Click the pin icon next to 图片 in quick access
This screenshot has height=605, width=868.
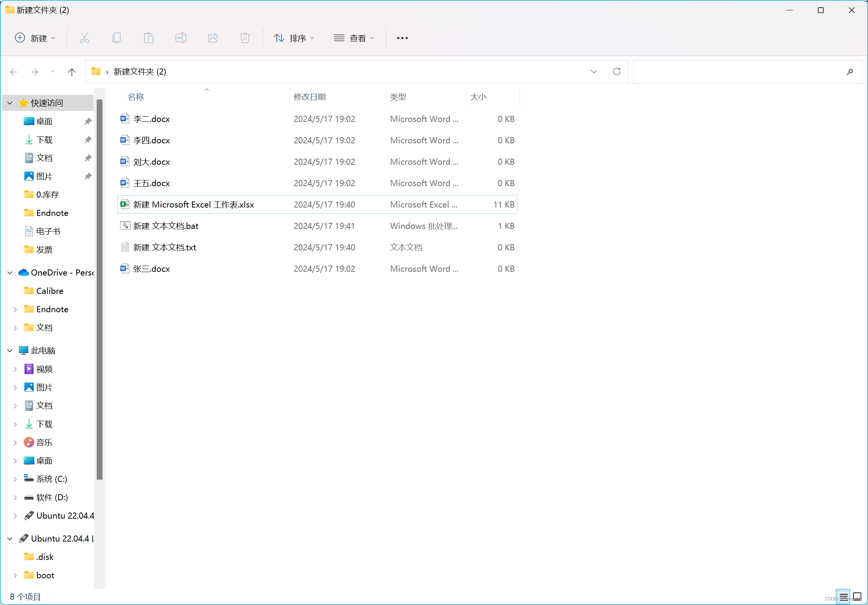click(x=88, y=176)
